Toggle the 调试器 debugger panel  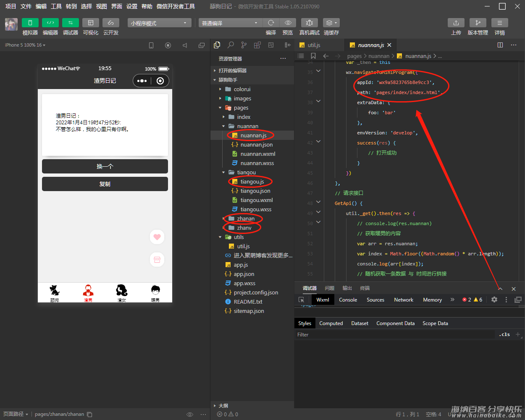[x=71, y=23]
